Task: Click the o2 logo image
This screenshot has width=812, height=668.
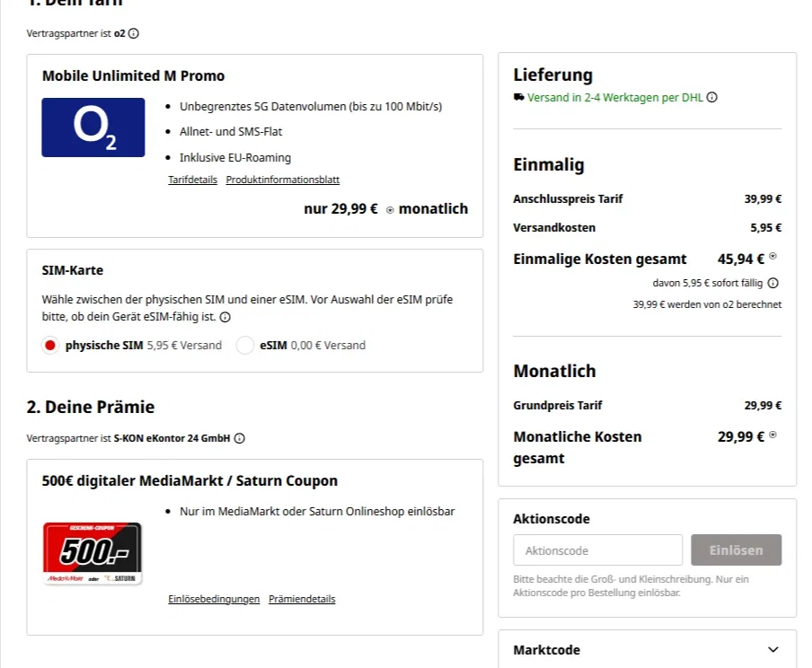Action: [93, 127]
